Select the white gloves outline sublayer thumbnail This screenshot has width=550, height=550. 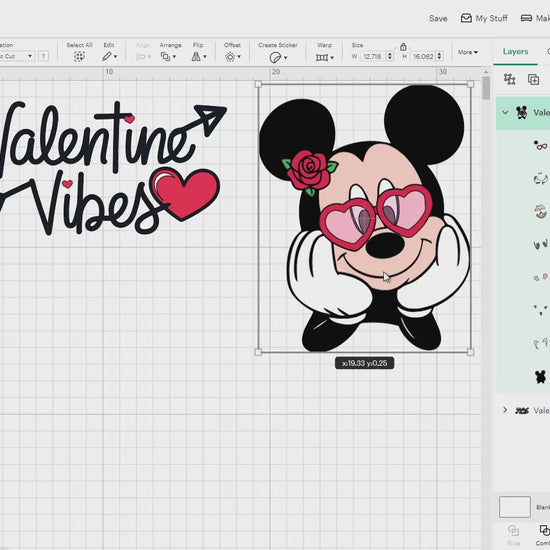pos(541,179)
